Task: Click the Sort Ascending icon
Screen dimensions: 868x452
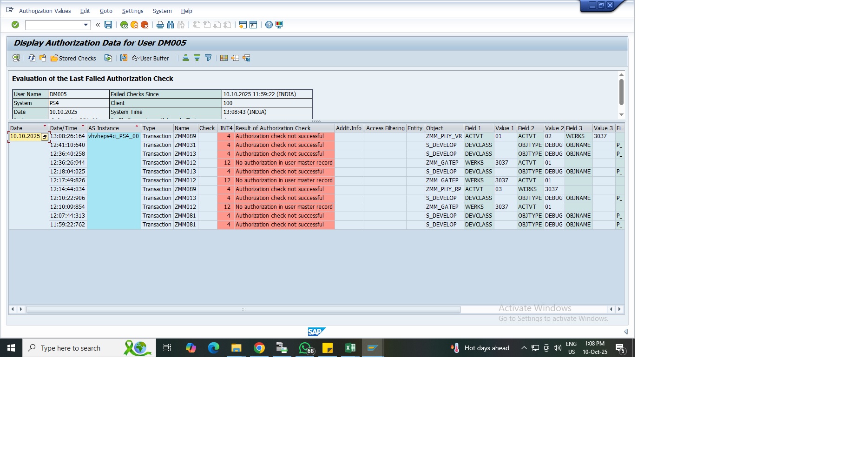Action: pos(186,58)
